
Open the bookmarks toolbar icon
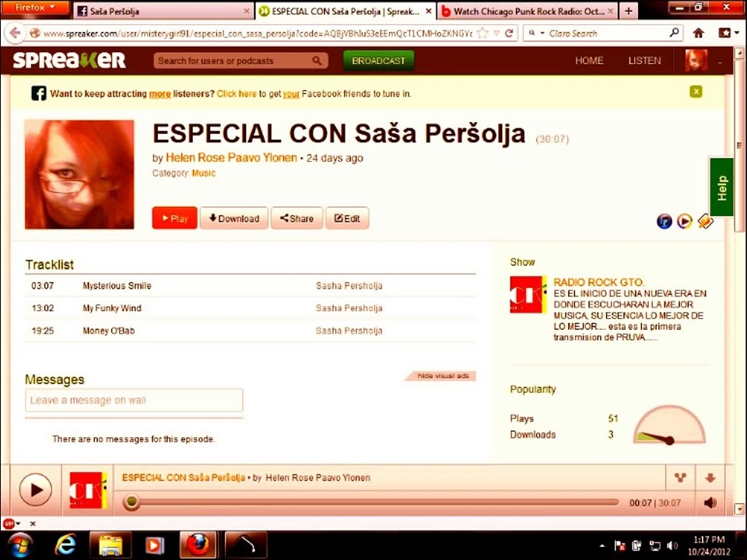tap(724, 33)
